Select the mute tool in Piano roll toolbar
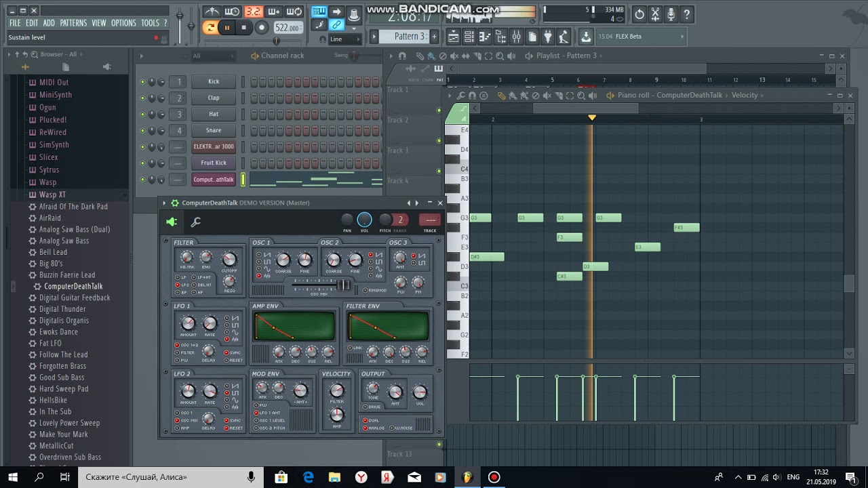This screenshot has height=488, width=868. pos(547,96)
